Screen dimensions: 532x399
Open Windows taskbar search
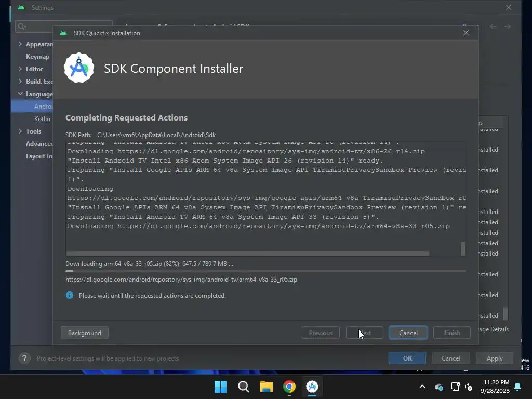tap(244, 387)
